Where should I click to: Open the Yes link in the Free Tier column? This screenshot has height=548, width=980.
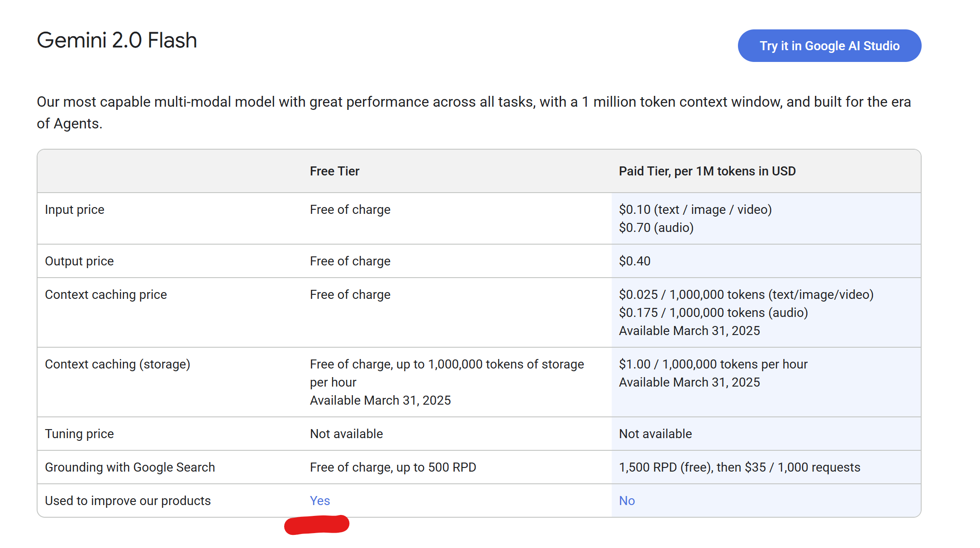[x=319, y=501]
